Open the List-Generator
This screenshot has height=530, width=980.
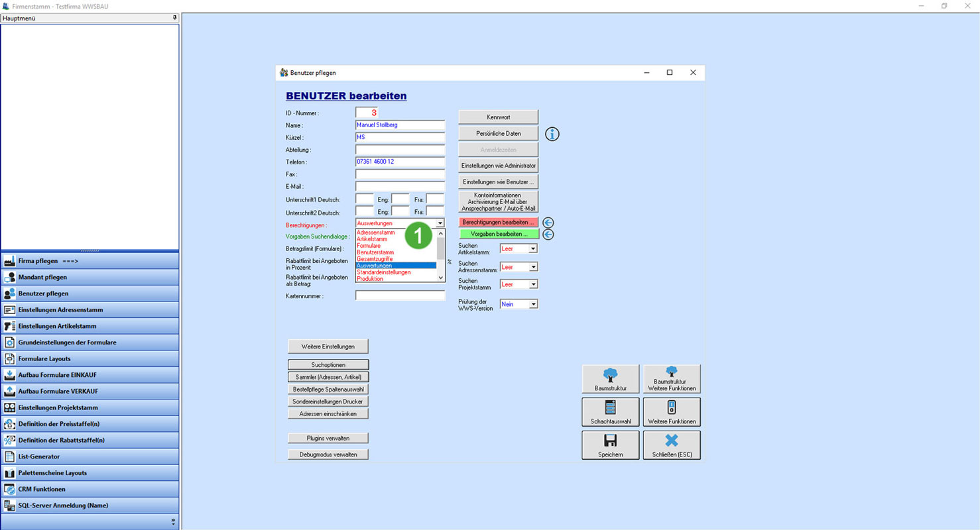coord(90,456)
